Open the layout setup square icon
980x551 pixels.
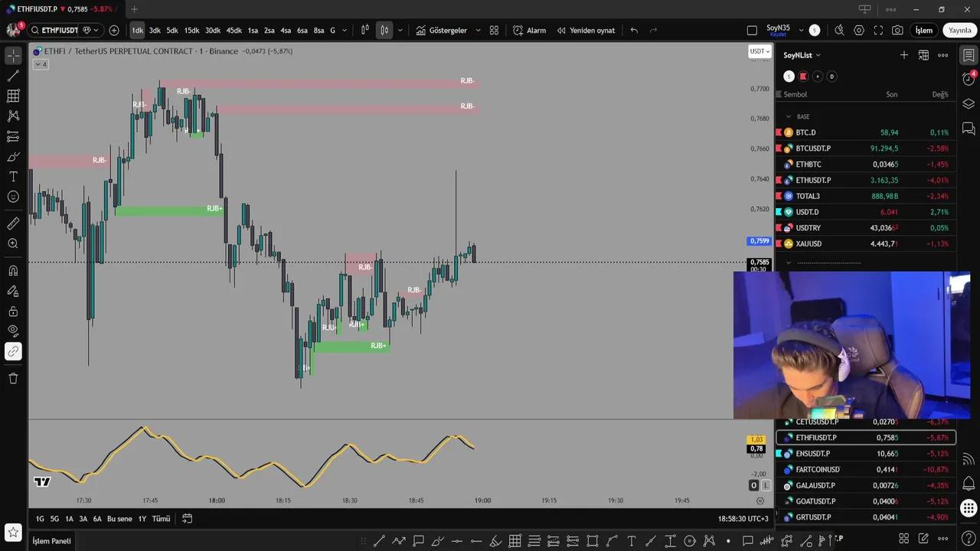click(752, 31)
